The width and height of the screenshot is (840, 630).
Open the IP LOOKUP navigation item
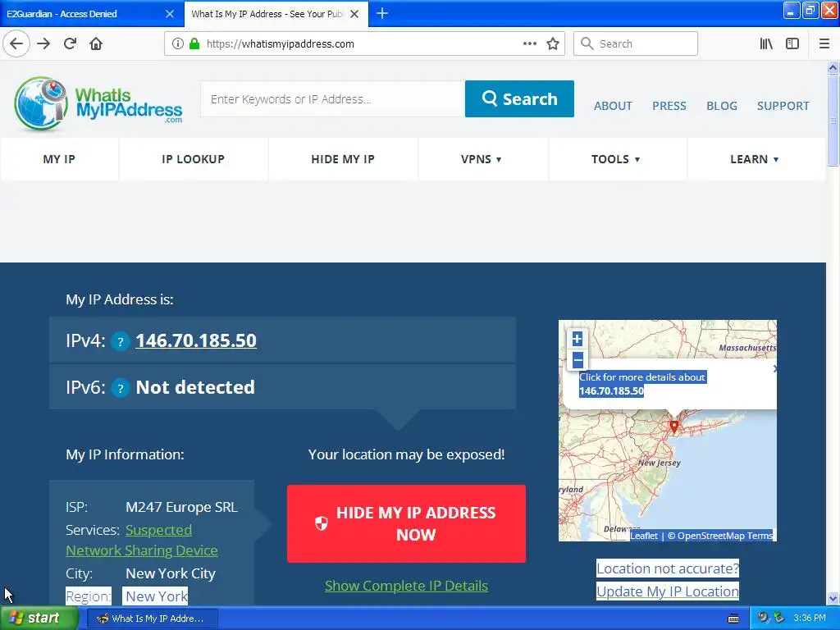point(193,159)
